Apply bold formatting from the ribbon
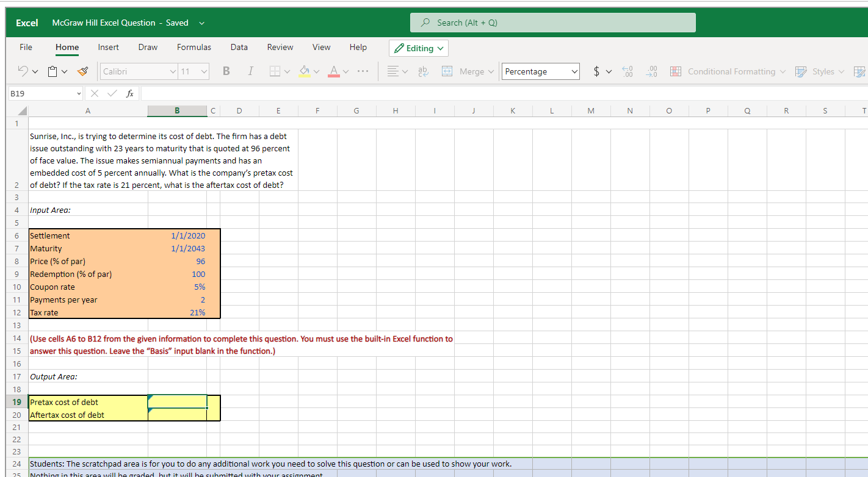Screen dimensions: 868x477 point(226,71)
